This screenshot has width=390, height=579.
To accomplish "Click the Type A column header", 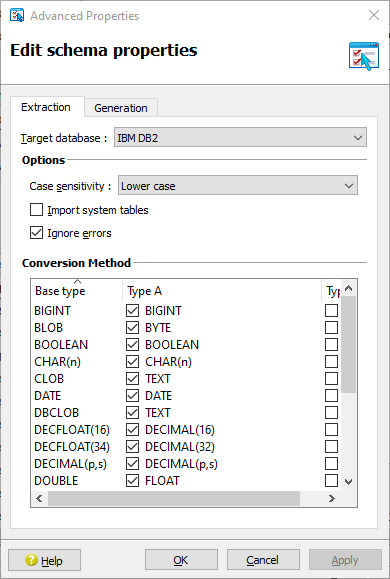I will coord(222,291).
